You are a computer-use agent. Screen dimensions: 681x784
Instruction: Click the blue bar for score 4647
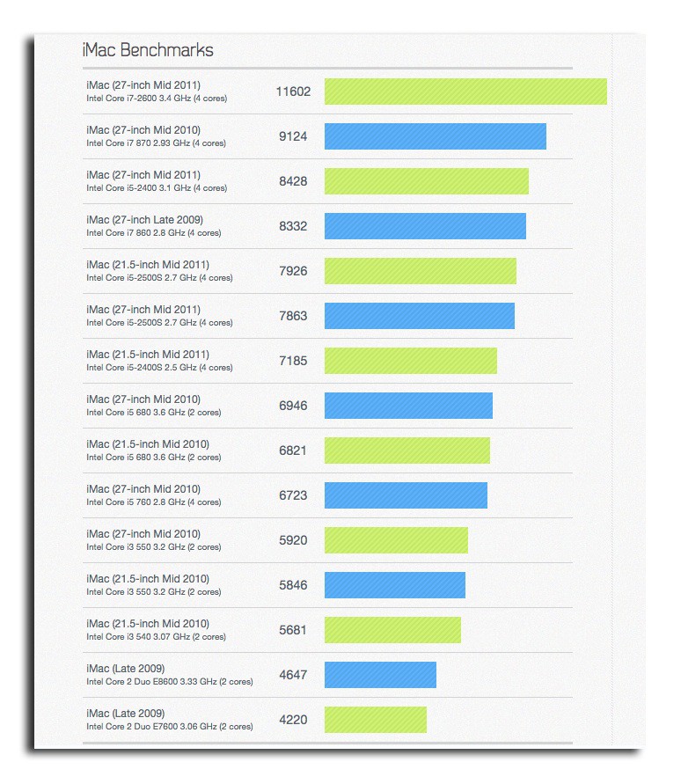[380, 675]
